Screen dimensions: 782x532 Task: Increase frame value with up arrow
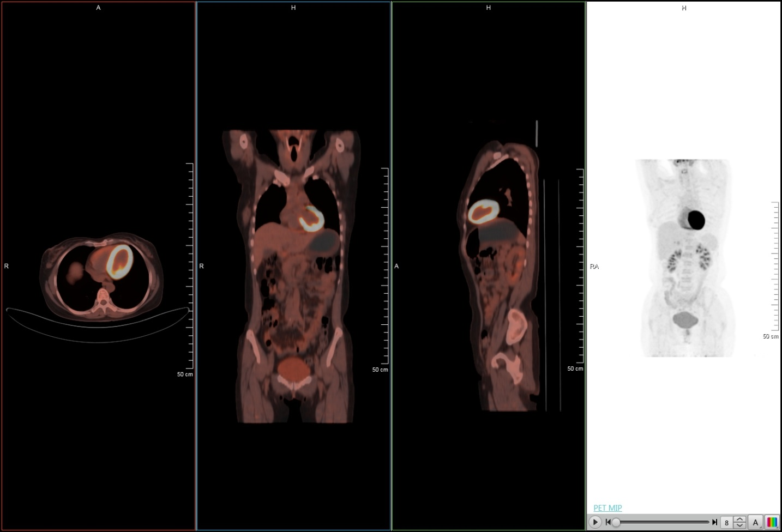[x=739, y=519]
